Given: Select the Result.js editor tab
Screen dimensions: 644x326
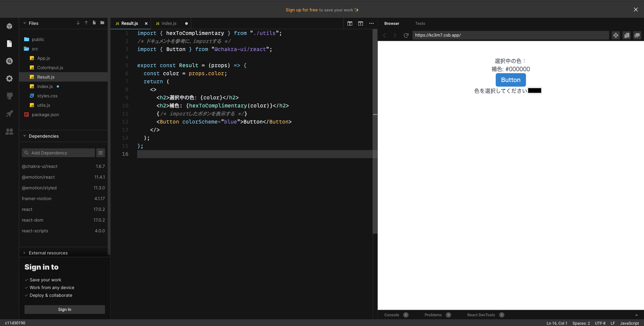Looking at the screenshot, I should [130, 23].
